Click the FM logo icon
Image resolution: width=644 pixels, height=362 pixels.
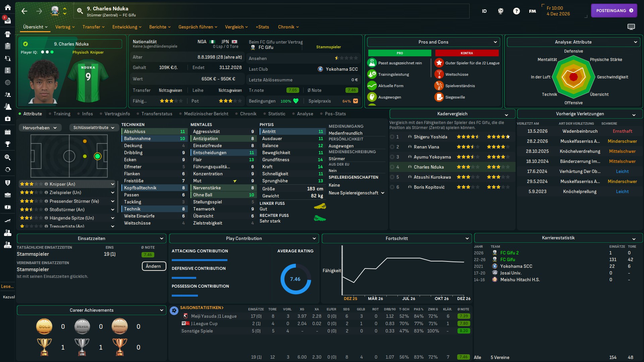(532, 11)
